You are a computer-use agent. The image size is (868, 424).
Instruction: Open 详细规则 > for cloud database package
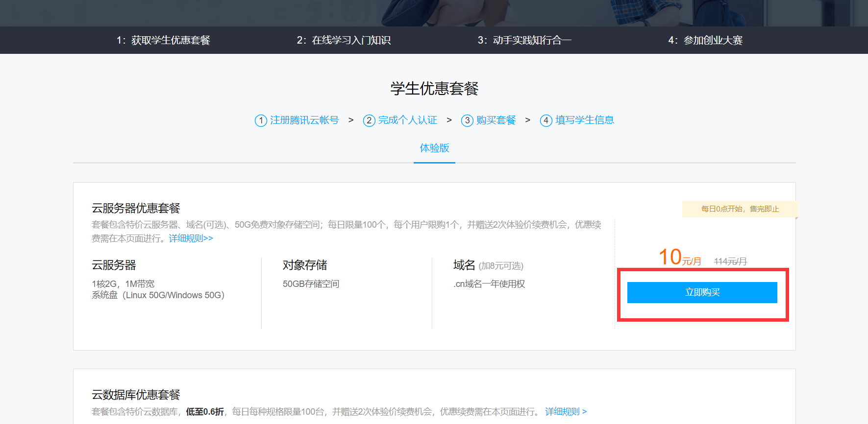point(566,412)
